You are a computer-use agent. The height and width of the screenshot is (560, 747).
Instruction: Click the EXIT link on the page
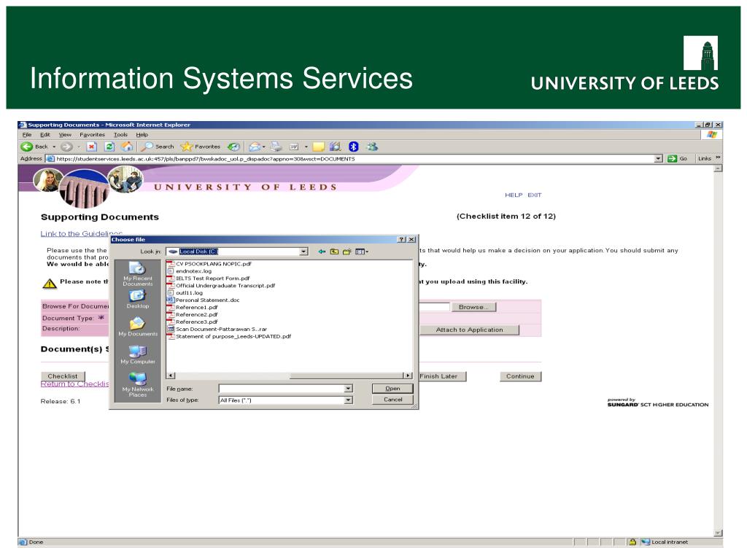(x=535, y=195)
